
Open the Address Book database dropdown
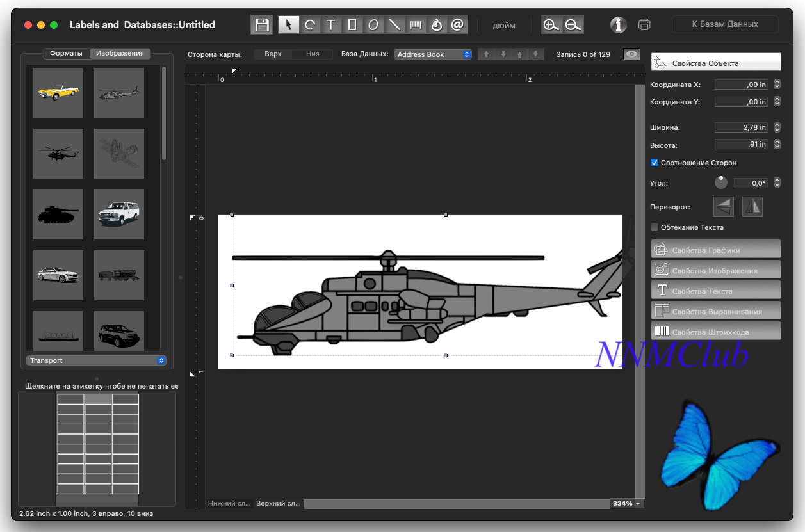(x=433, y=54)
